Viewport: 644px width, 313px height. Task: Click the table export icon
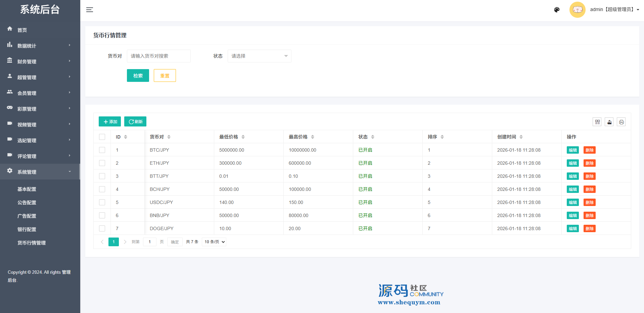(x=609, y=122)
